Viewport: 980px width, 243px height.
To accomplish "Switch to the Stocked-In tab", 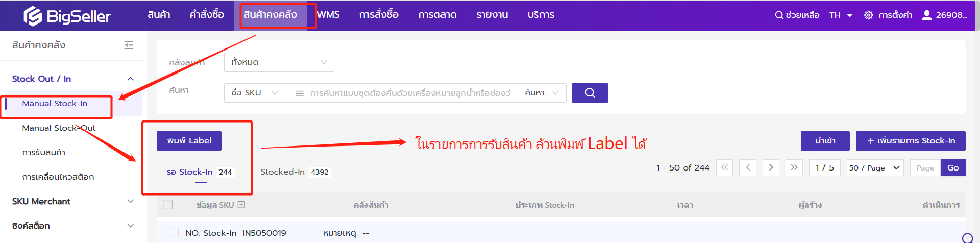I will click(294, 172).
